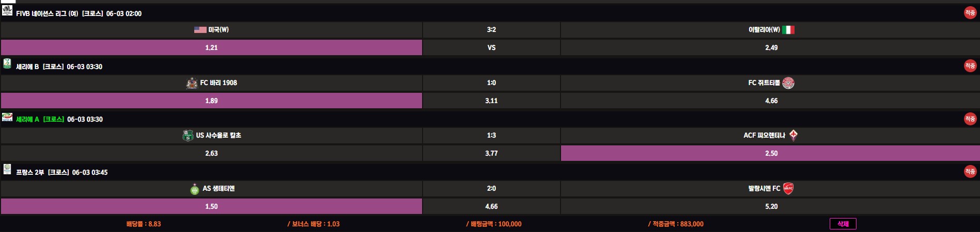Click the FC Bari 1908 crest
This screenshot has height=232, width=980.
[192, 83]
